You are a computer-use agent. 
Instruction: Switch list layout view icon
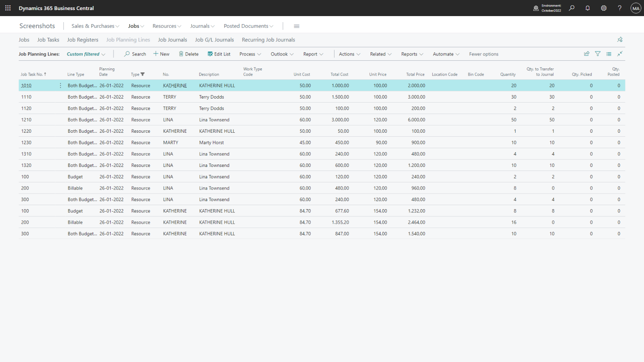click(x=609, y=54)
